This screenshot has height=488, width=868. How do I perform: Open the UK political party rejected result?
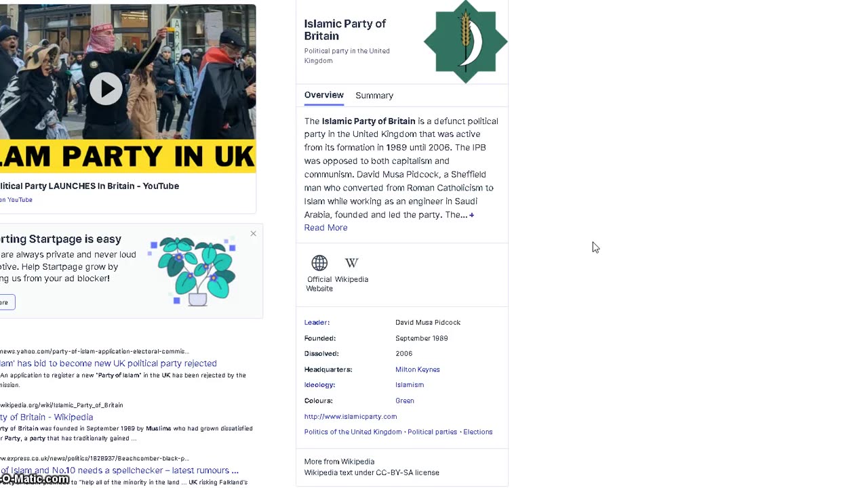pyautogui.click(x=108, y=363)
